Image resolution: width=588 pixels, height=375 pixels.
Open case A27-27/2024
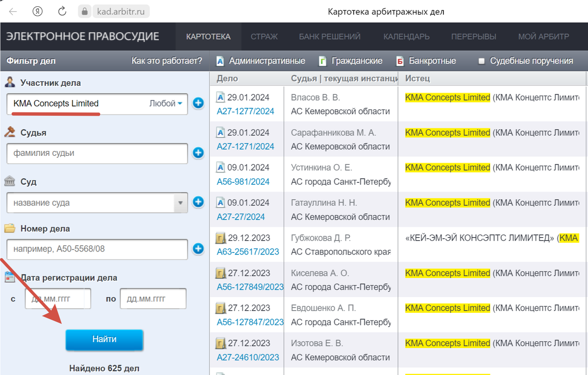[x=241, y=217]
